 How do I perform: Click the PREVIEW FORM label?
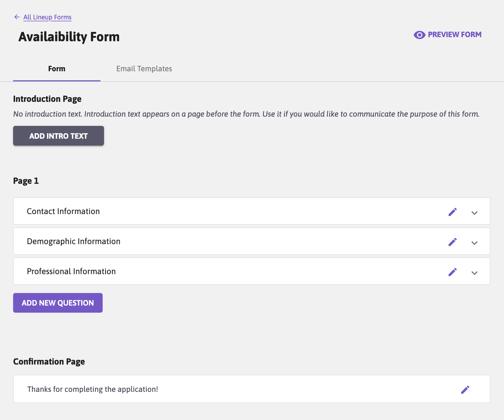(x=454, y=34)
